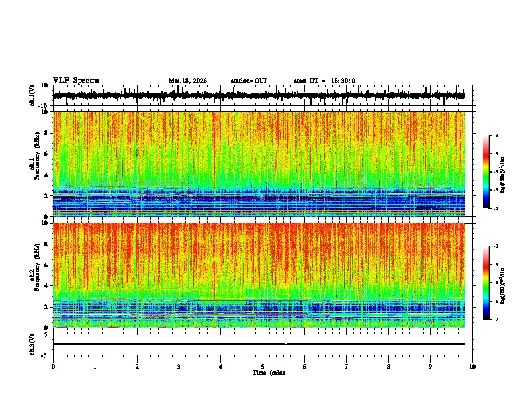Image resolution: width=532 pixels, height=411 pixels.
Task: Click ch.2 spectrogram frequency tick "6"
Action: click(46, 265)
